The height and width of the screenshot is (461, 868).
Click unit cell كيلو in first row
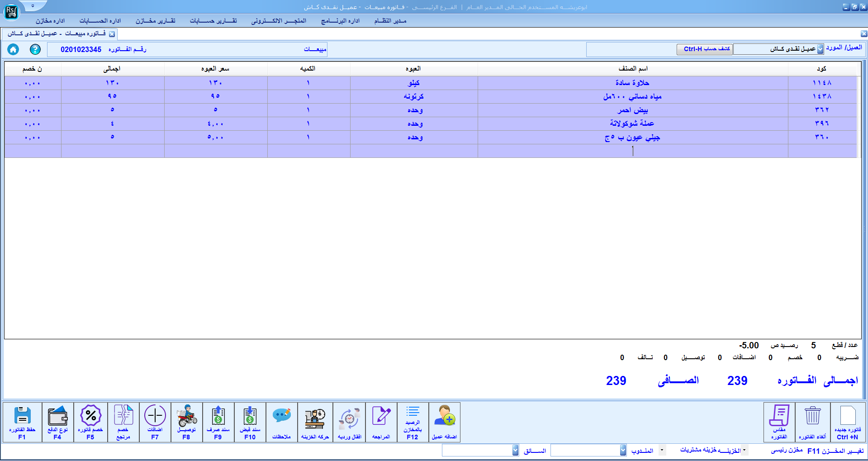(x=414, y=83)
